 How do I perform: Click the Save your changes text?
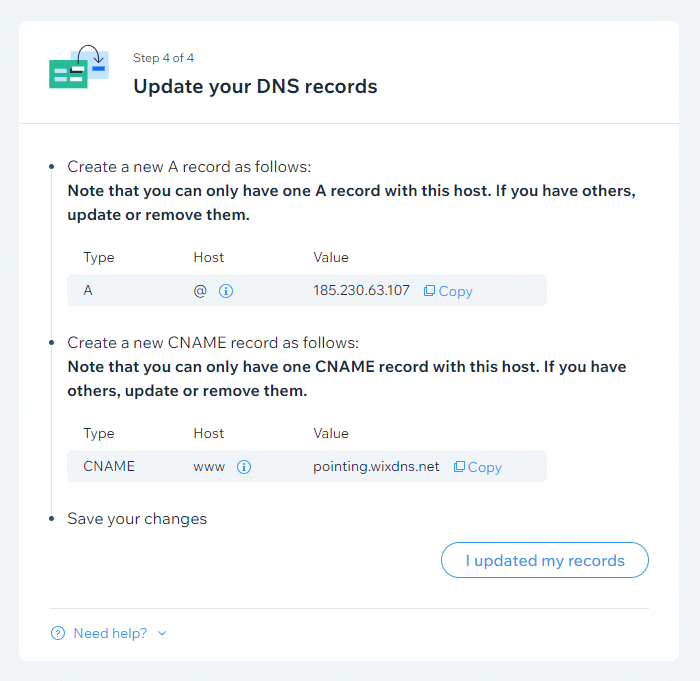pos(137,519)
